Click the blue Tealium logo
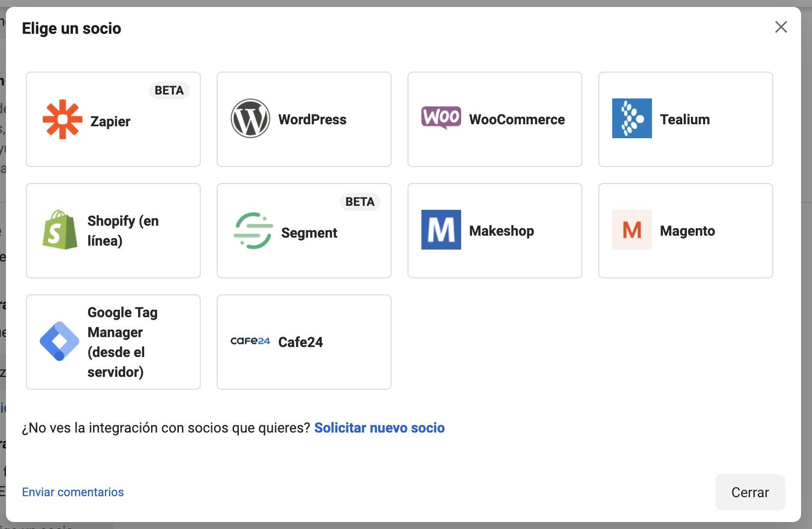The width and height of the screenshot is (812, 529). pyautogui.click(x=632, y=118)
